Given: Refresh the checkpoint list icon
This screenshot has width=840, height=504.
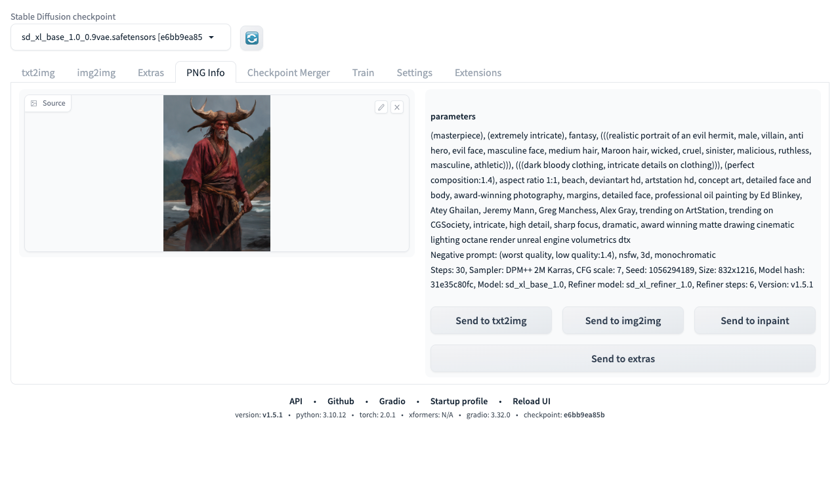Looking at the screenshot, I should [x=251, y=38].
